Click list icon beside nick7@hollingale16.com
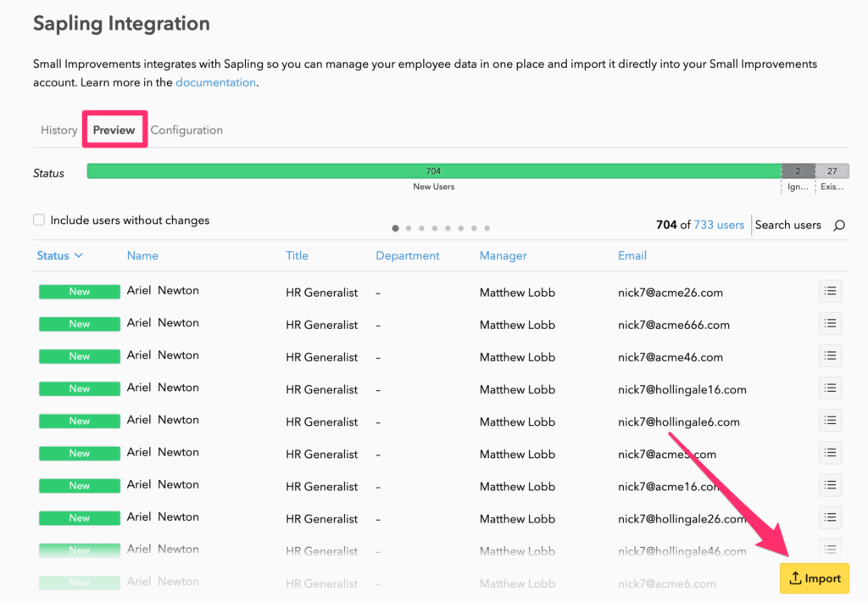 830,388
